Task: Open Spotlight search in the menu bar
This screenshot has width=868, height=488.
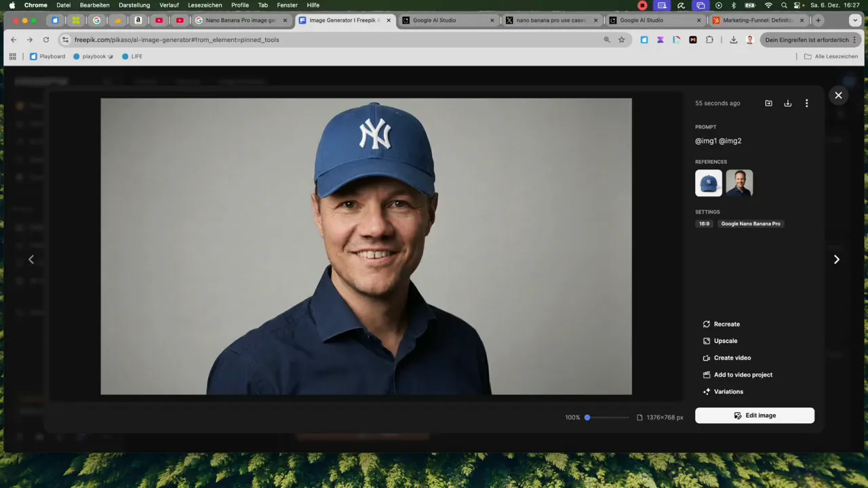Action: point(784,5)
